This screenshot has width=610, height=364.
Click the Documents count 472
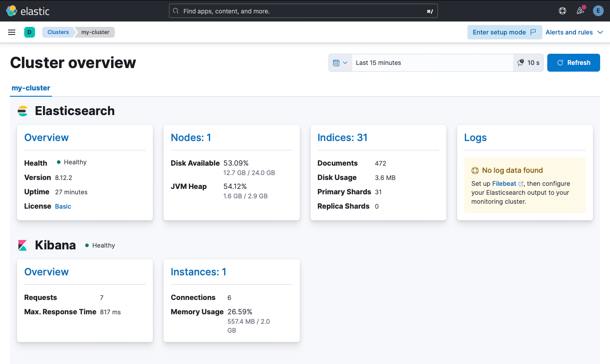[381, 163]
